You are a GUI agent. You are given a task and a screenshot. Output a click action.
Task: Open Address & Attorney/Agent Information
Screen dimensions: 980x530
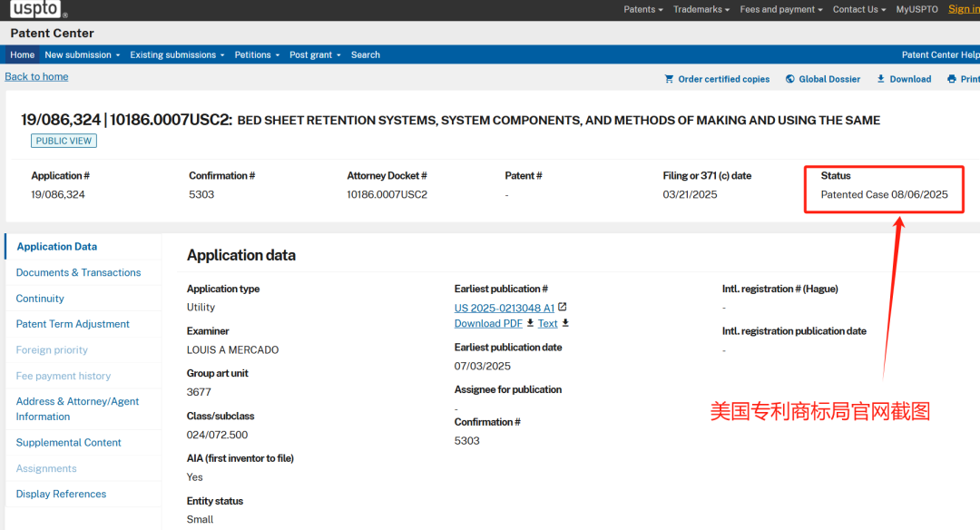77,408
